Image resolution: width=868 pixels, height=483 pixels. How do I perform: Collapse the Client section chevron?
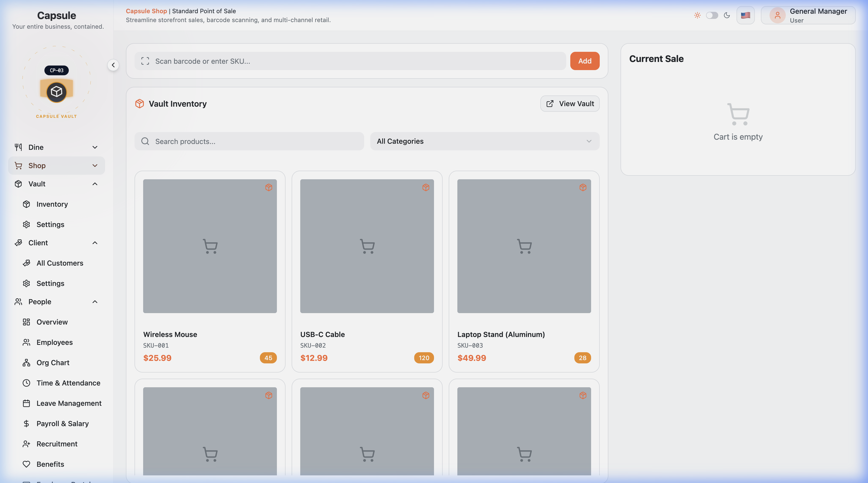tap(95, 243)
